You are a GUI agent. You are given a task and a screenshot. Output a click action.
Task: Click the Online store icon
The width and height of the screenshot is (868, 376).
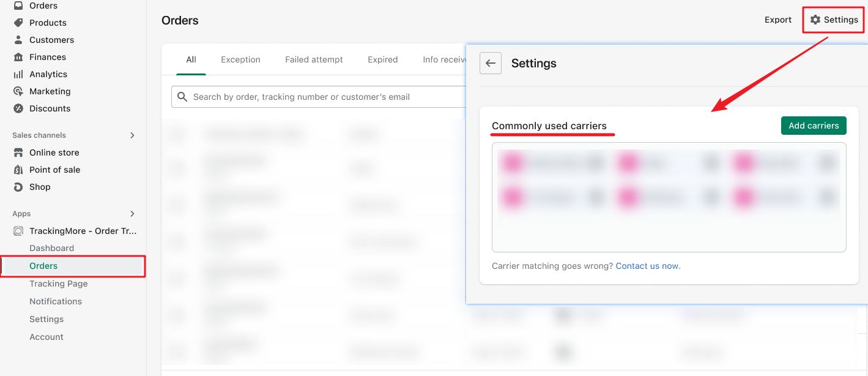point(18,152)
